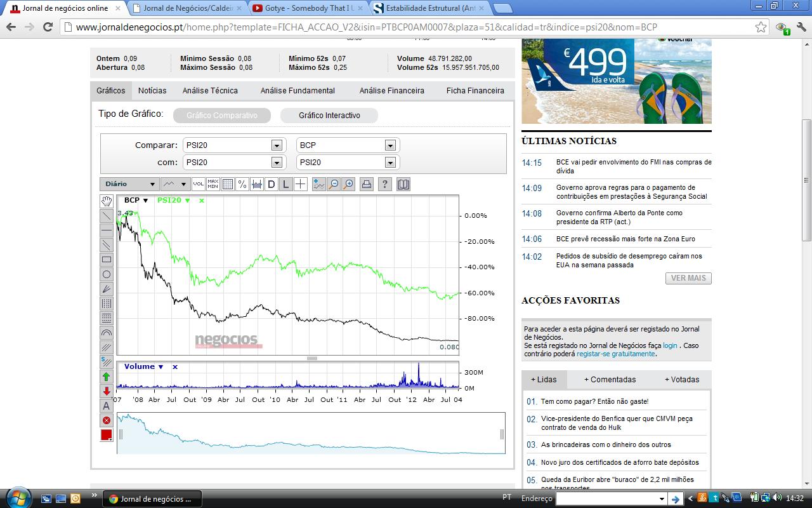Toggle the crosshair cursor
Image resolution: width=812 pixels, height=508 pixels.
click(301, 184)
